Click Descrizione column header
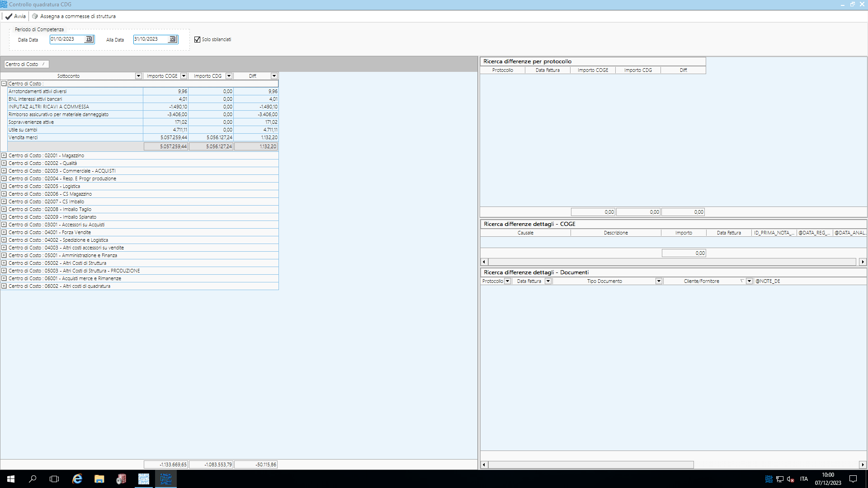Screen dimensions: 868x488 click(x=616, y=233)
